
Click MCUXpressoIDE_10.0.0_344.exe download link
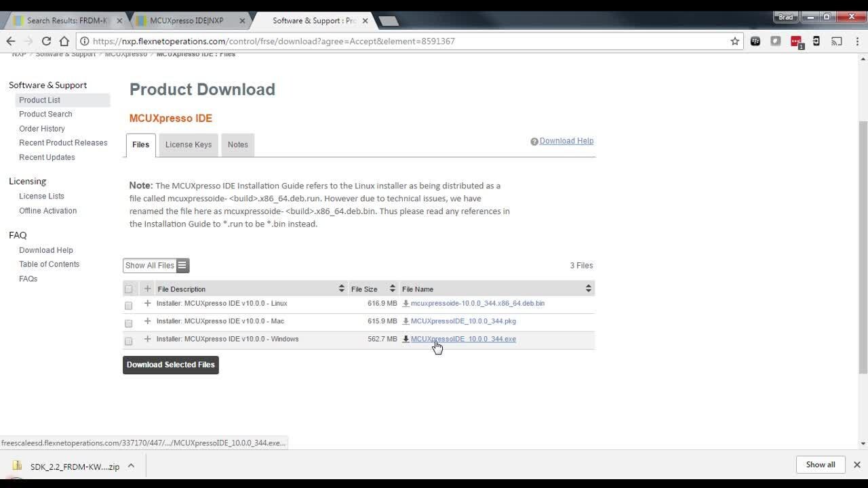(x=463, y=339)
